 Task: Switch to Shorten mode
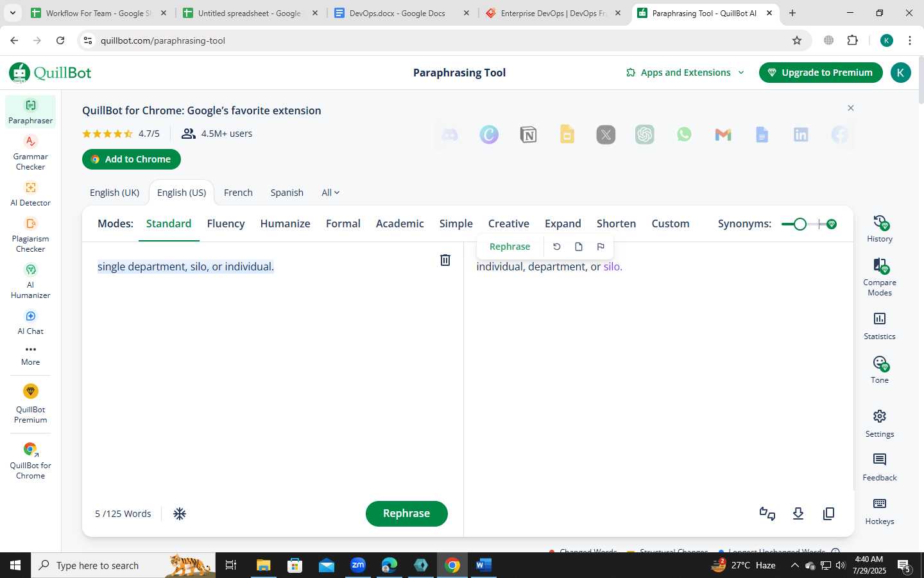click(616, 223)
